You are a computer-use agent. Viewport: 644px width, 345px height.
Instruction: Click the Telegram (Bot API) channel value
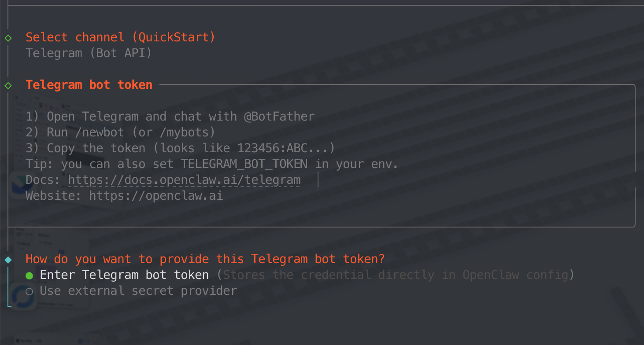tap(89, 53)
